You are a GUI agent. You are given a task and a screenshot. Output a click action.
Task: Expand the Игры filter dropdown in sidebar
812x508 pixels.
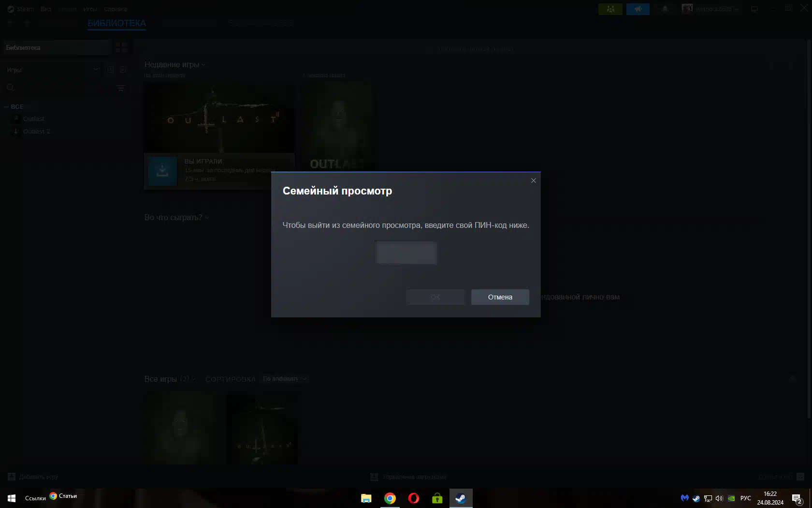coord(52,70)
